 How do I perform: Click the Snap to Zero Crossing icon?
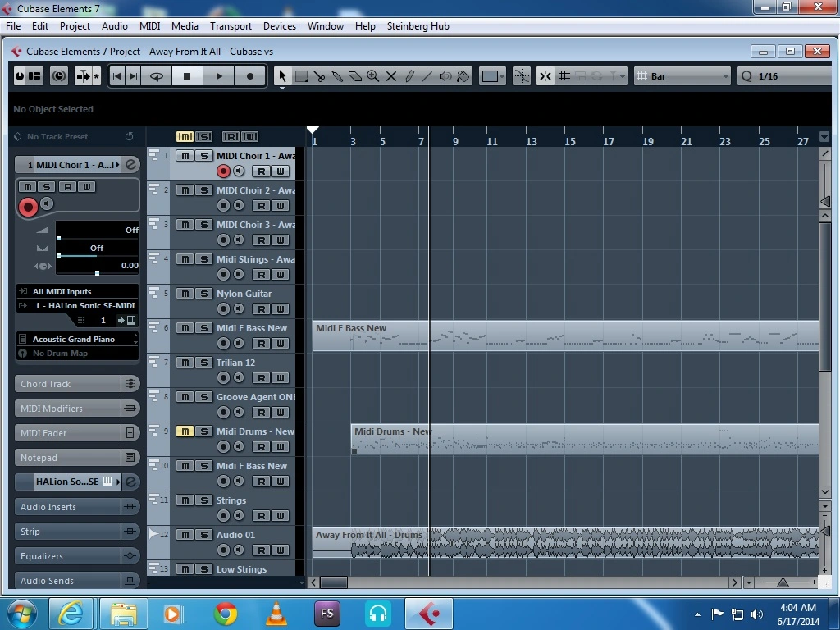pos(521,76)
